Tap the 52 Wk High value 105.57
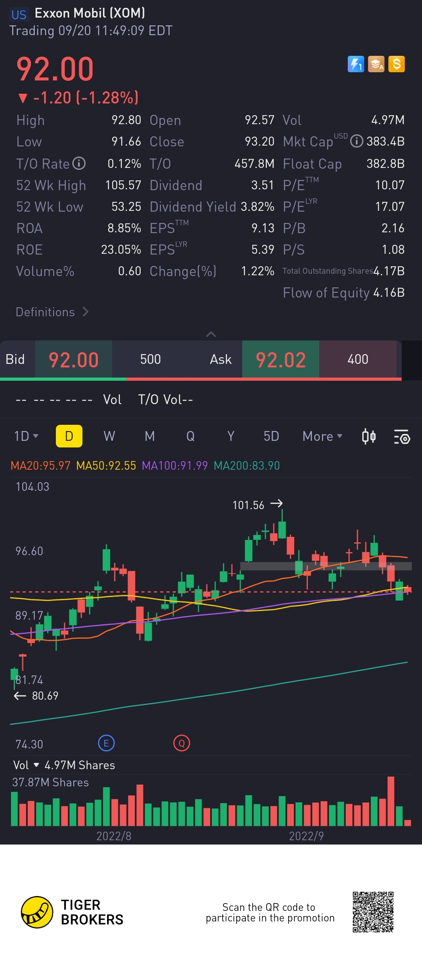 click(123, 185)
